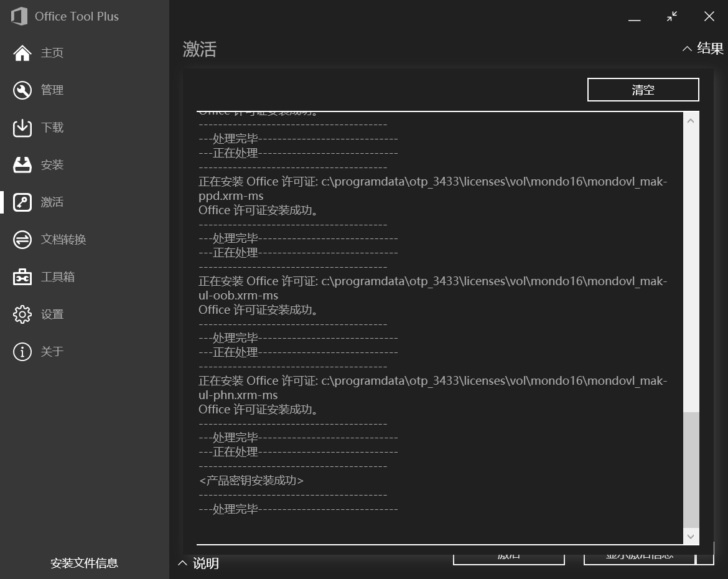The height and width of the screenshot is (579, 728).
Task: Open the 主页 home icon
Action: [x=22, y=53]
